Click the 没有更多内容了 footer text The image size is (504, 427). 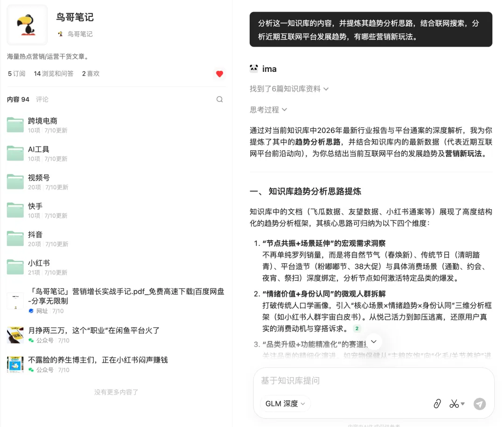pos(116,392)
